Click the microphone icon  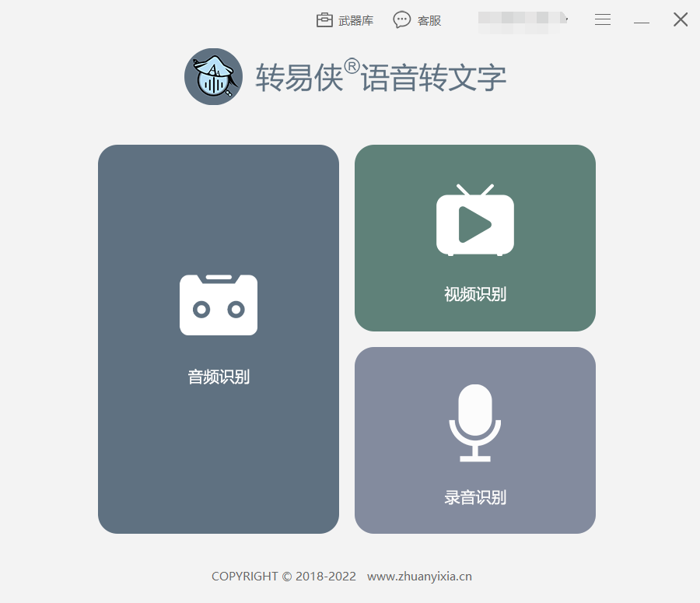click(x=475, y=422)
